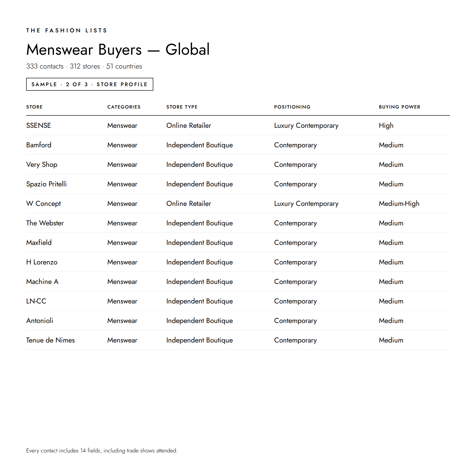The height and width of the screenshot is (476, 476).
Task: Click the STORE TYPE column header
Action: pos(182,107)
